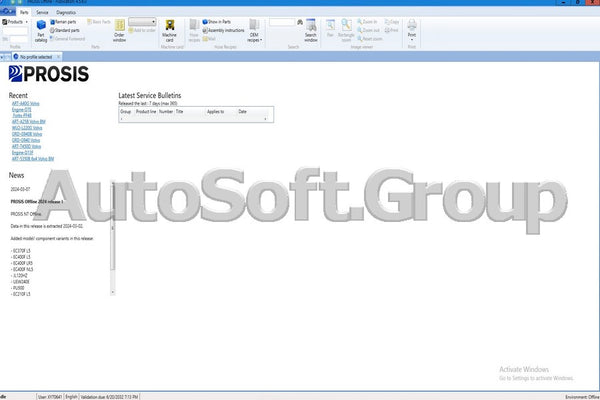Click the News scrollbar down arrow
Screen dimensions: 600x400
pyautogui.click(x=112, y=292)
